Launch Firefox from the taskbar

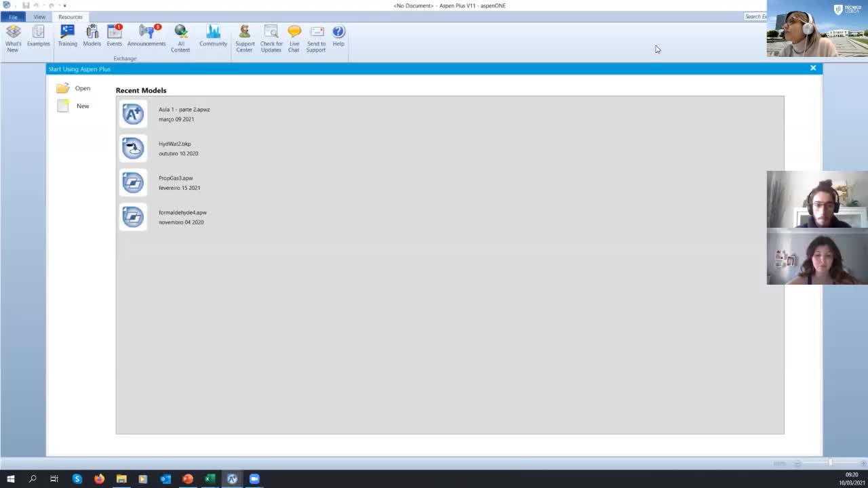tap(99, 479)
